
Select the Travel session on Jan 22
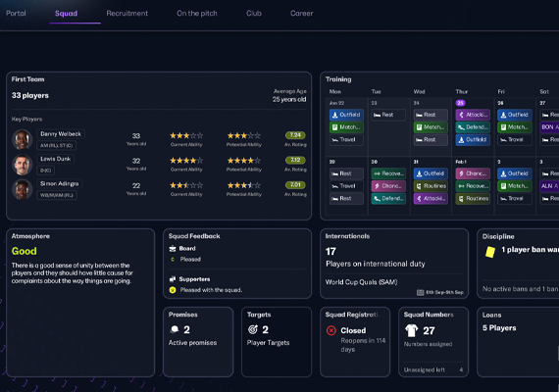[x=346, y=140]
